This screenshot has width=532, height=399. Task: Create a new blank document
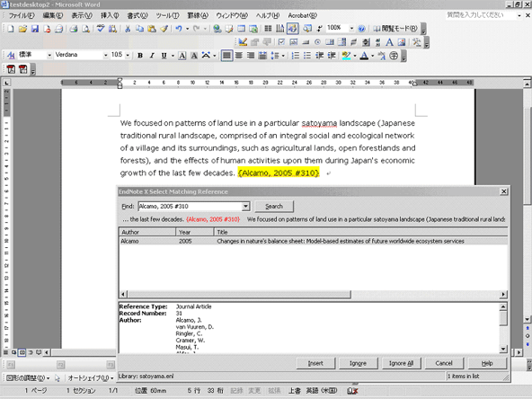tap(11, 29)
